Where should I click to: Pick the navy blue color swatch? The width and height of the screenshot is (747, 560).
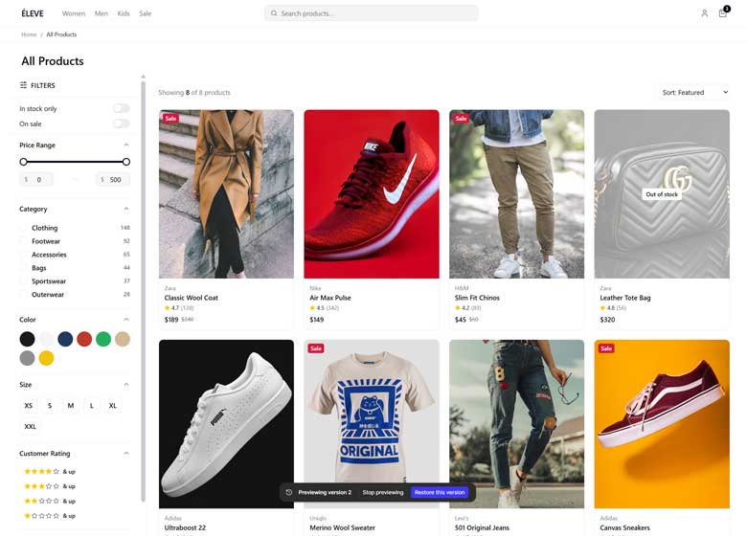[x=65, y=339]
